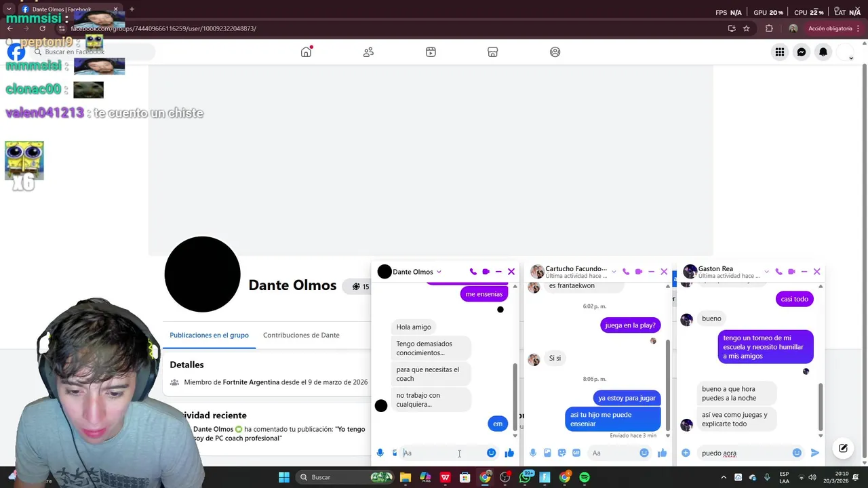The image size is (868, 488).
Task: Open Spotify from the taskbar
Action: (x=585, y=477)
